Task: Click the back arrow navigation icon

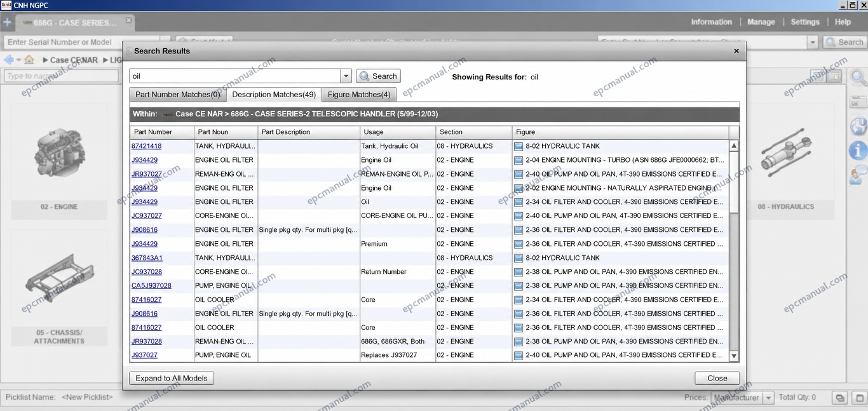Action: tap(9, 60)
